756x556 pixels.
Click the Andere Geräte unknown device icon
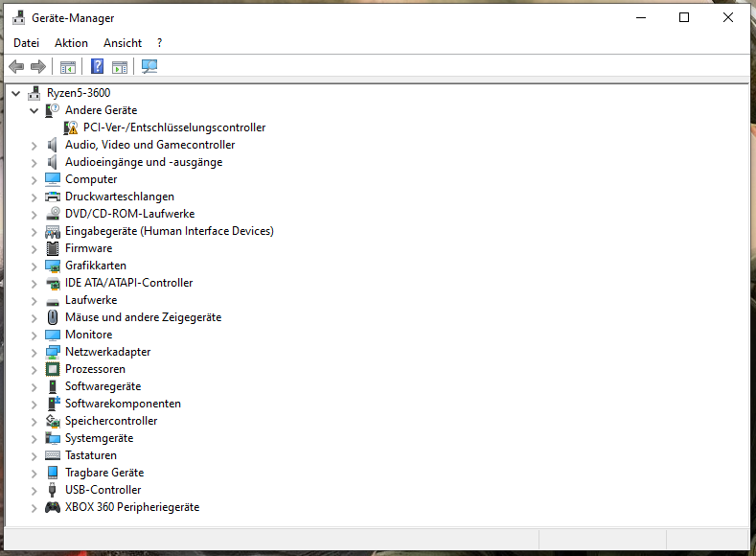click(x=52, y=110)
